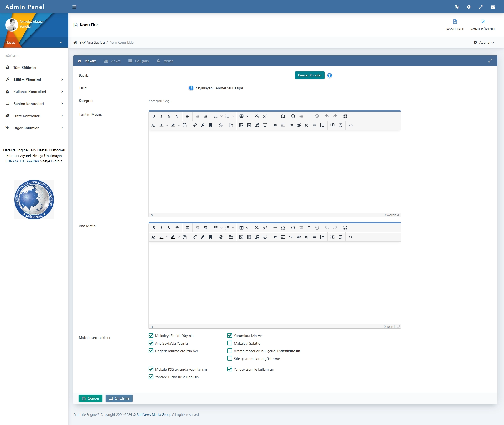Image resolution: width=504 pixels, height=425 pixels.
Task: Click the Gönder button
Action: 91,398
